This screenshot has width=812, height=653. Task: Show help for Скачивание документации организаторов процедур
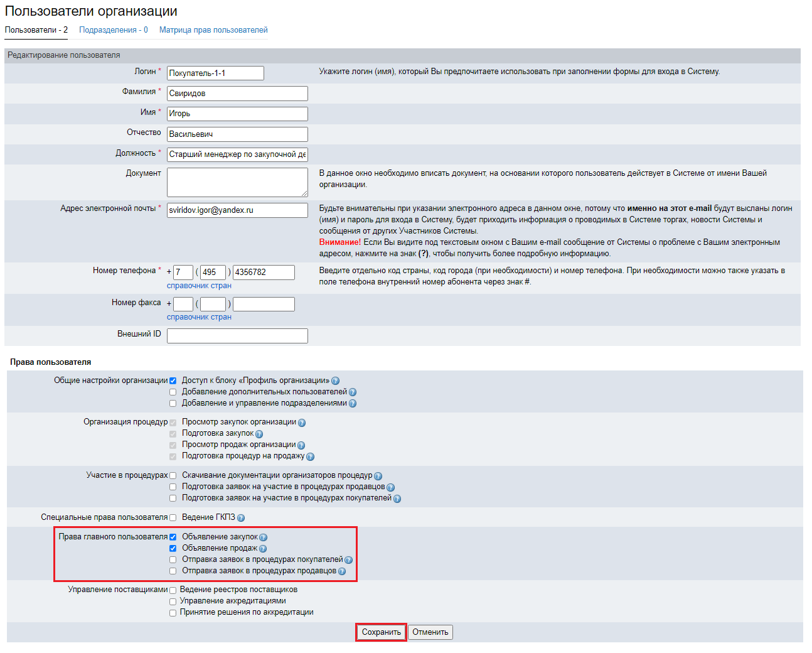[x=378, y=476]
